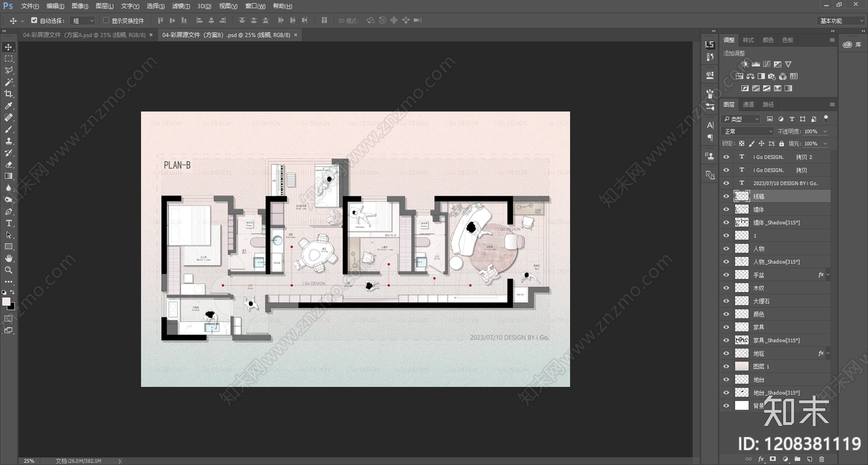
Task: Open the 库 panel button
Action: tap(852, 44)
